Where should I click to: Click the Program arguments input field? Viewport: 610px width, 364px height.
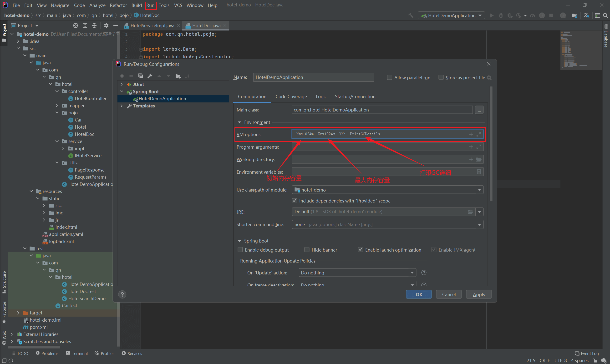pos(387,147)
